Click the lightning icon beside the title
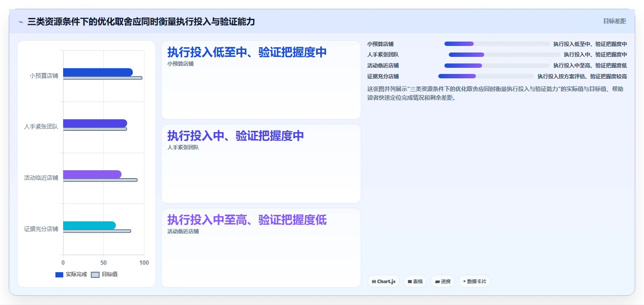This screenshot has width=644, height=305. pyautogui.click(x=21, y=22)
